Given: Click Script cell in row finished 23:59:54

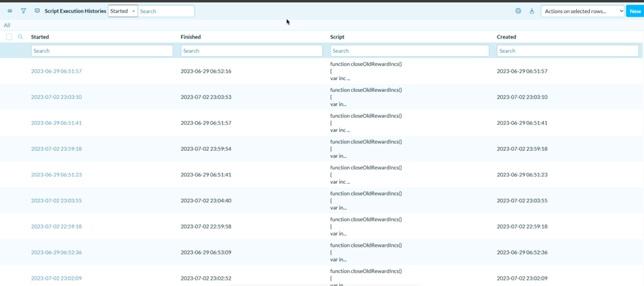Looking at the screenshot, I should click(x=366, y=149).
